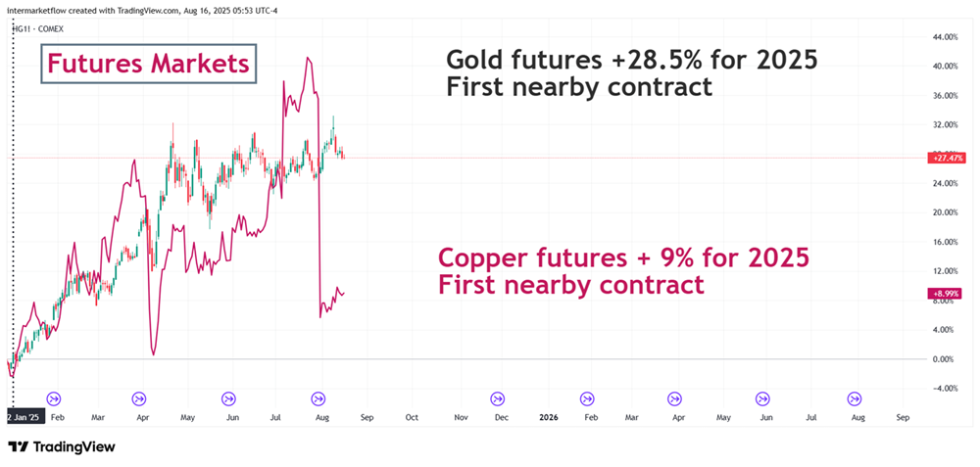Select the contract roll marker near Feb 2026
The height and width of the screenshot is (467, 980).
[587, 398]
